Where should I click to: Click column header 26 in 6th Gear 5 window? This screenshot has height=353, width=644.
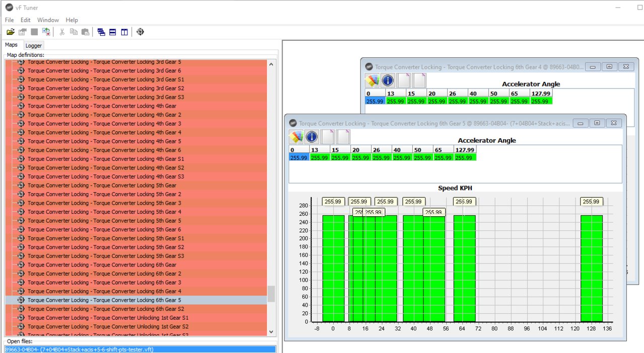coord(382,150)
